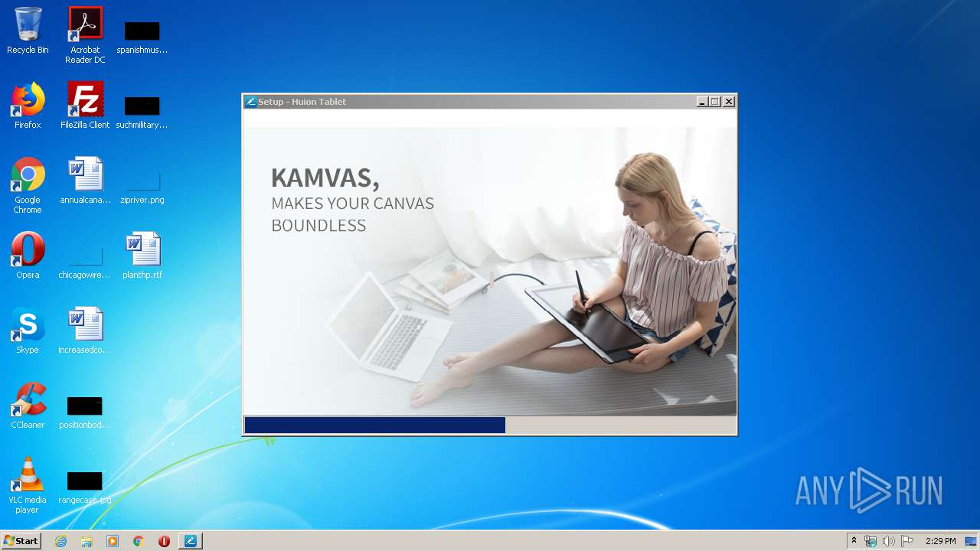Image resolution: width=980 pixels, height=551 pixels.
Task: Open the clock showing 2:29 PM
Action: point(940,541)
